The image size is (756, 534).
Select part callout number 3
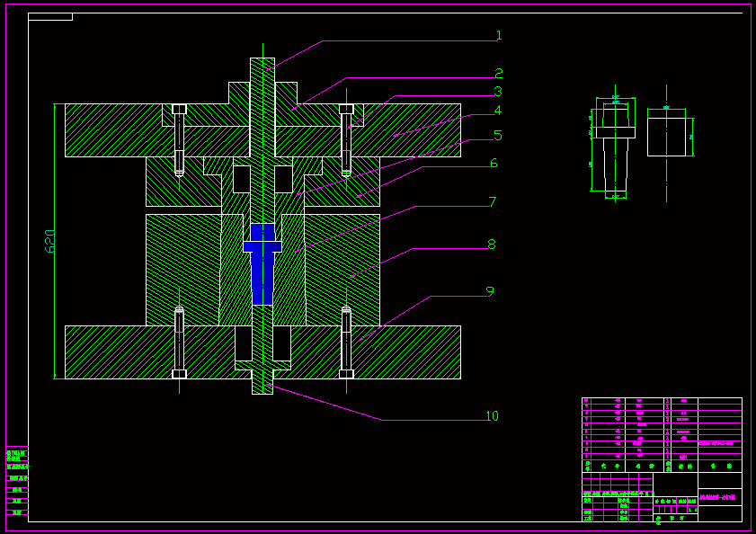point(498,91)
